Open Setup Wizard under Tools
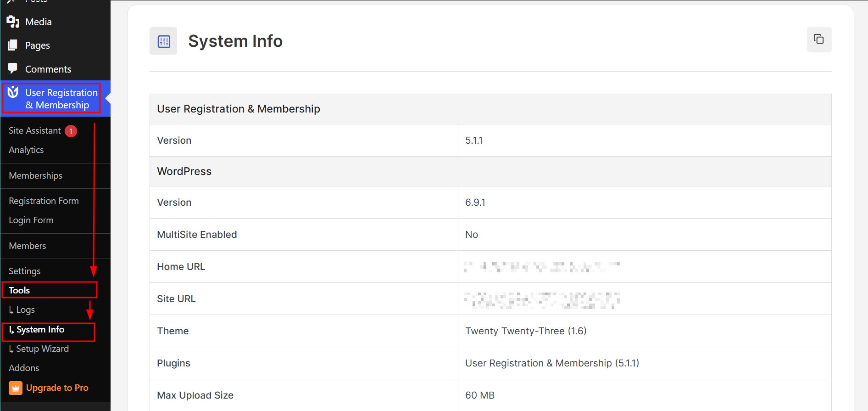The image size is (868, 411). [39, 349]
